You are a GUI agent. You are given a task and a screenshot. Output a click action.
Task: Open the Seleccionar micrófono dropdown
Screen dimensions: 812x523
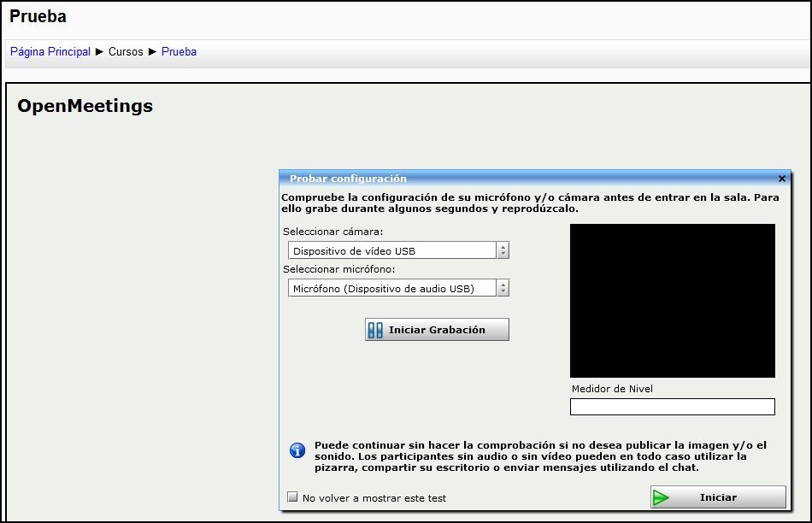tap(392, 289)
